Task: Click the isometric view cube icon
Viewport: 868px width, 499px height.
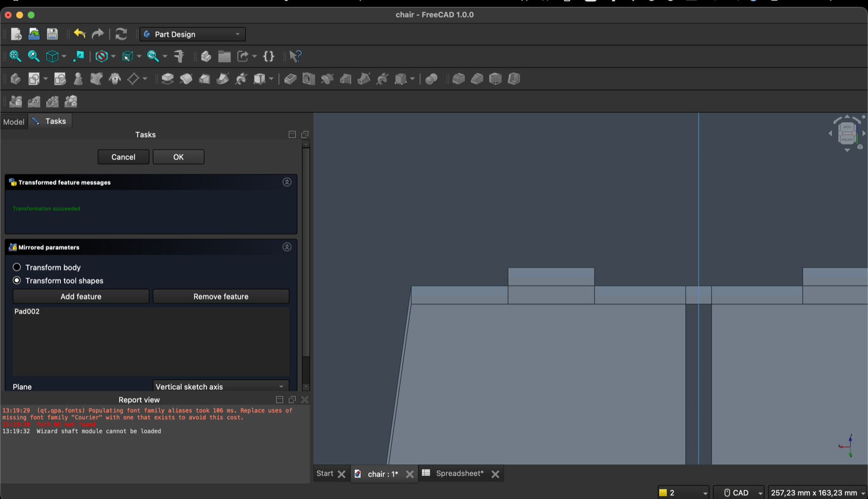Action: coord(52,56)
